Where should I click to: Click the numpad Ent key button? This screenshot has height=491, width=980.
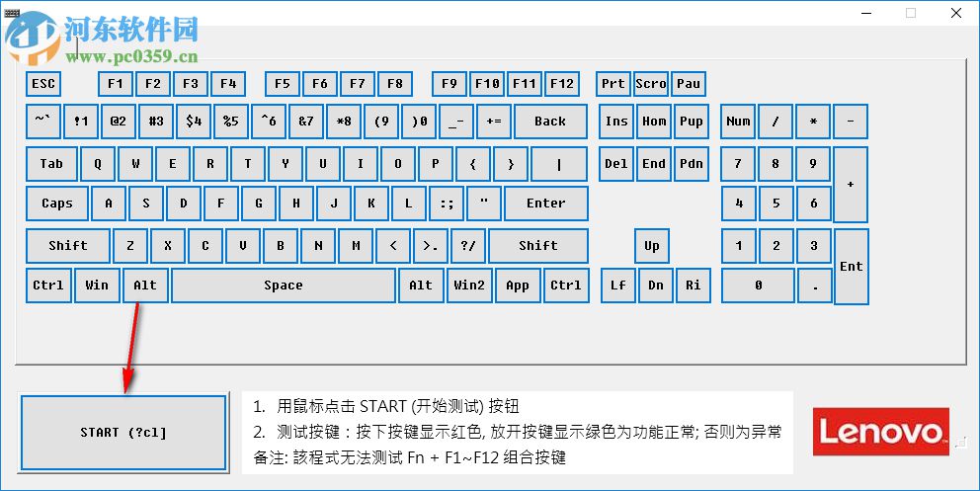852,267
